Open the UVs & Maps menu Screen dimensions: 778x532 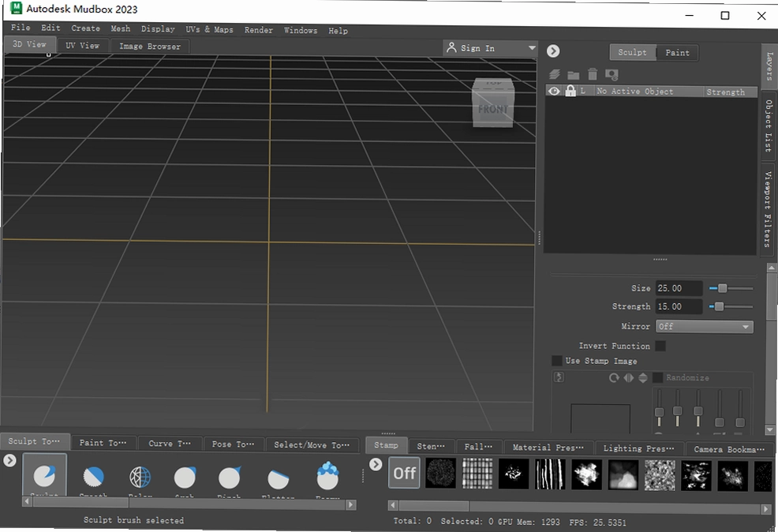point(209,30)
